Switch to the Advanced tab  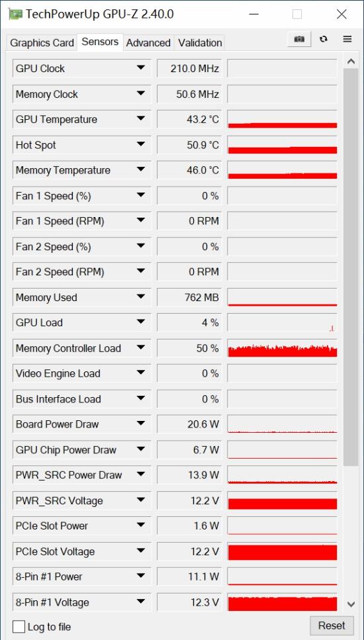point(148,43)
